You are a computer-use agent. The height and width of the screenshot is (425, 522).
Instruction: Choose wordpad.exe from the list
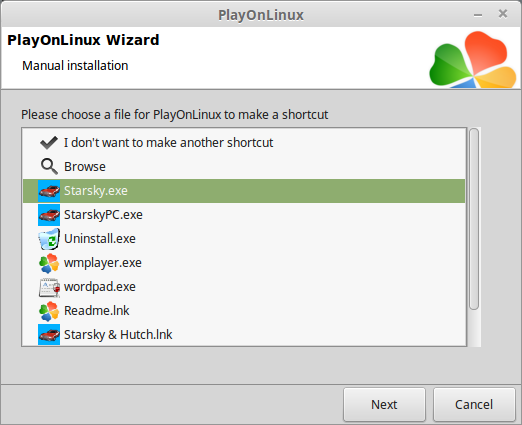coord(244,287)
